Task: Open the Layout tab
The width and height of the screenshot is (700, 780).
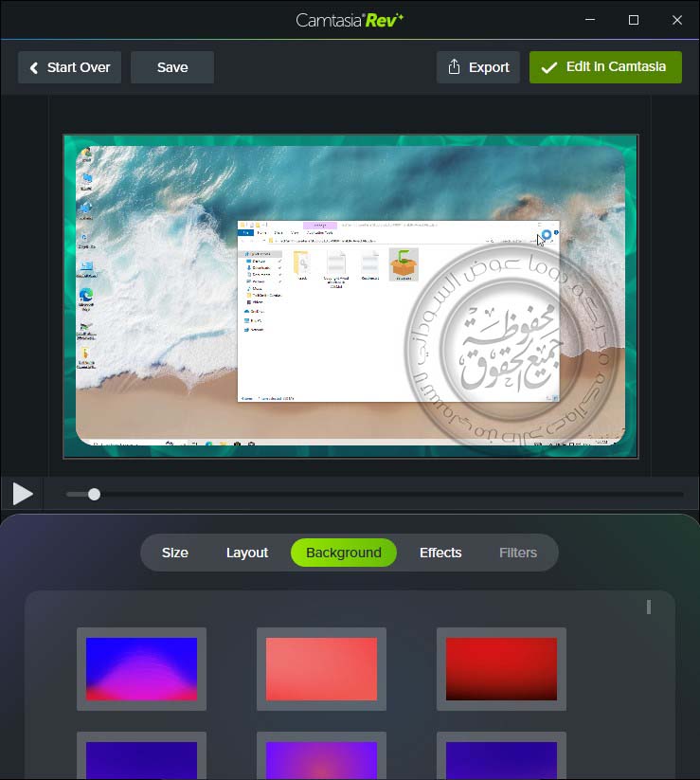Action: (x=247, y=553)
